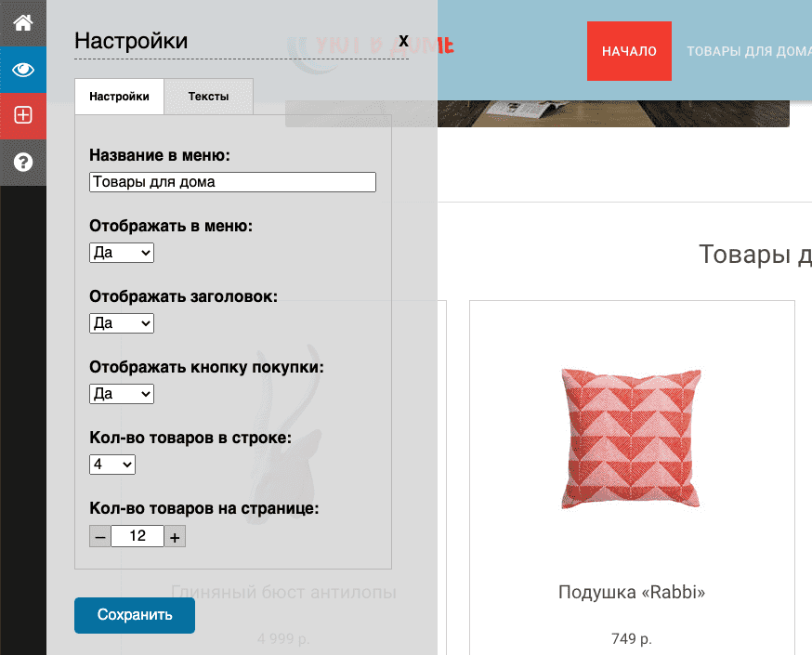Open the НАЧАЛО menu item
Screen dimensions: 812x655
(629, 51)
